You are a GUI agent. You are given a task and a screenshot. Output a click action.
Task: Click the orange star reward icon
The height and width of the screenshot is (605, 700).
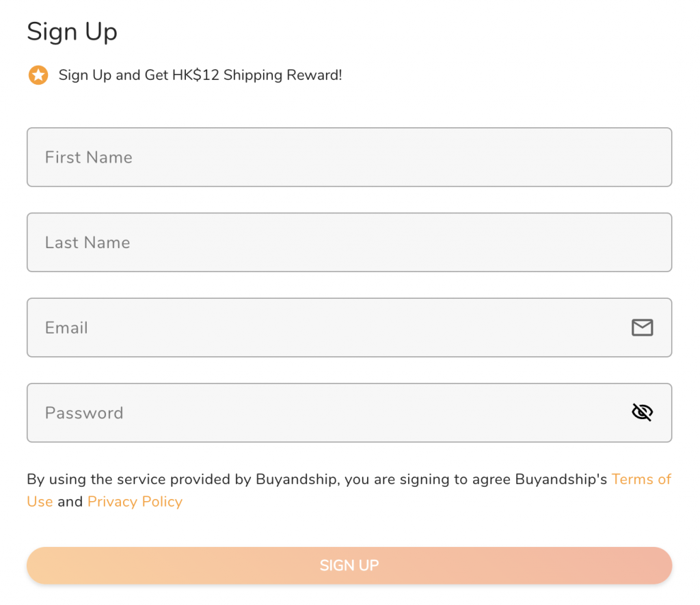(x=38, y=75)
